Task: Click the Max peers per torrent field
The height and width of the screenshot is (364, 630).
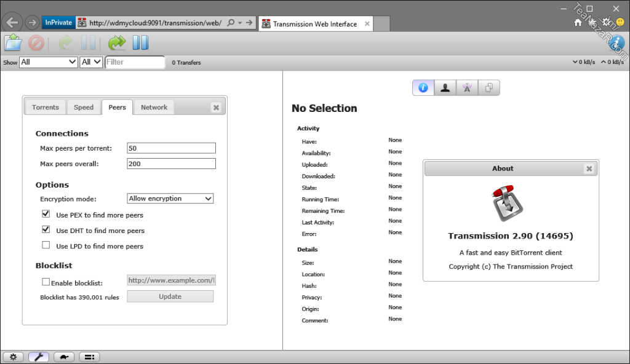Action: [171, 148]
